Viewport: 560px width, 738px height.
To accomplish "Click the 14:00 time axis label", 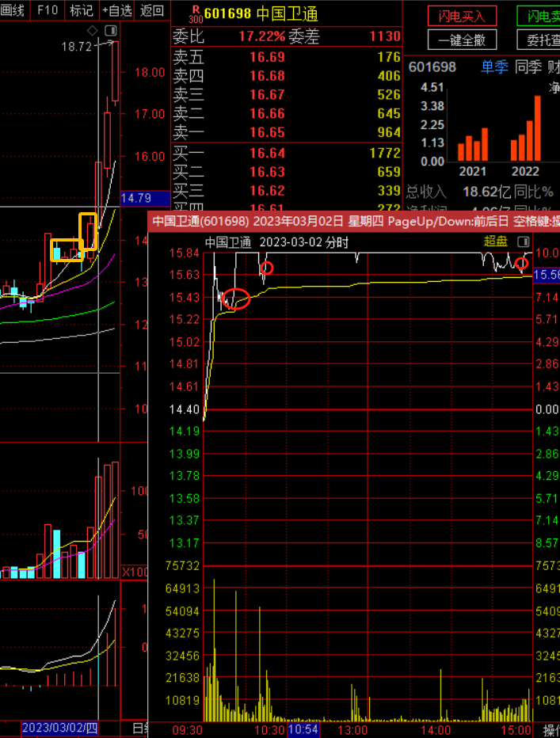I will click(x=436, y=730).
